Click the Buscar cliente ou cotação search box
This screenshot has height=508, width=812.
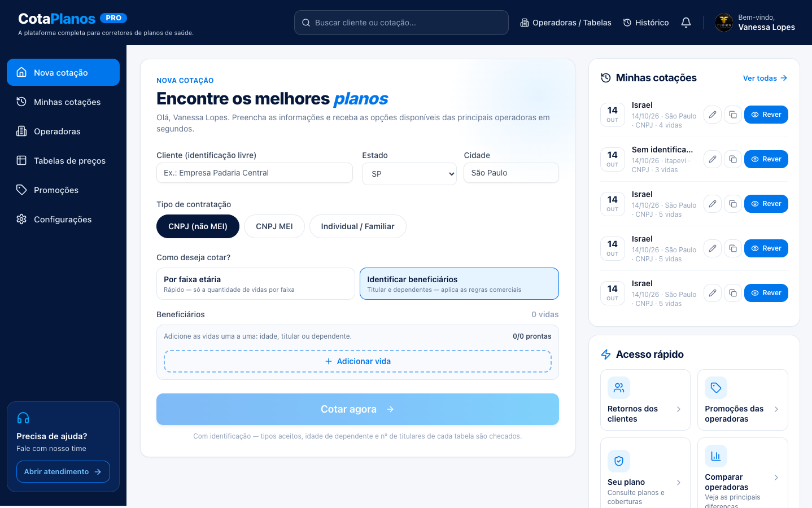click(401, 23)
